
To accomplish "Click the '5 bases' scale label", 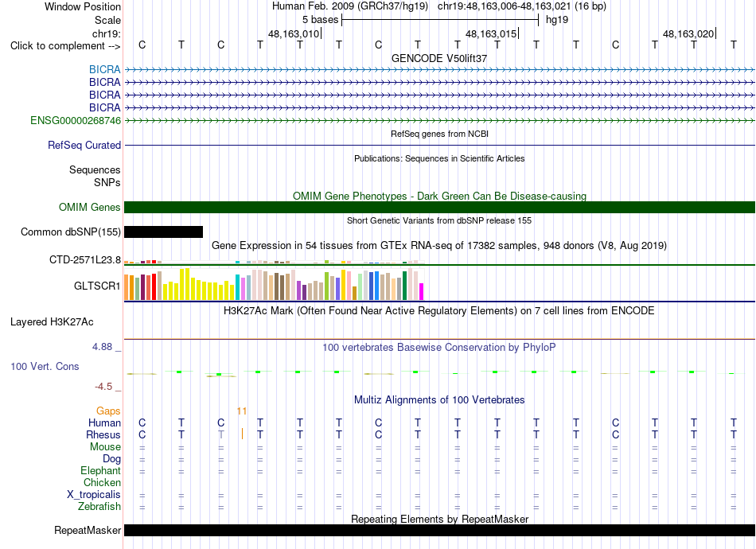I will (x=320, y=20).
